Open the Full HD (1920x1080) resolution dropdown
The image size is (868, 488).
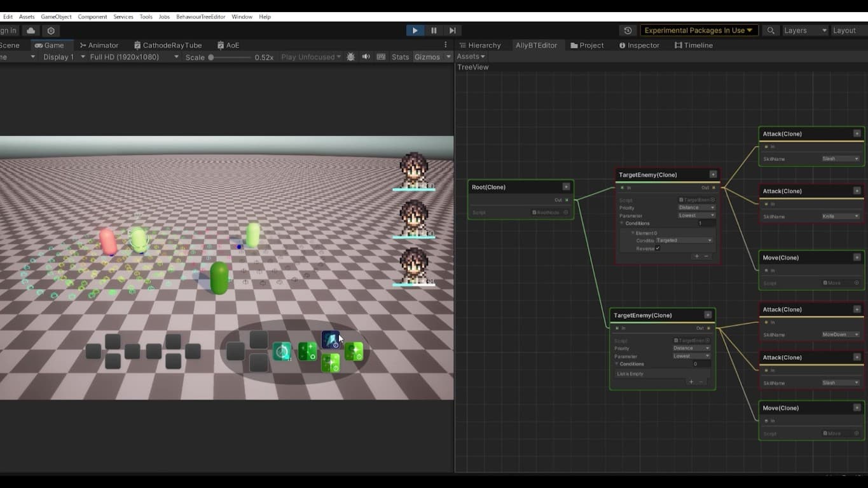coord(134,57)
